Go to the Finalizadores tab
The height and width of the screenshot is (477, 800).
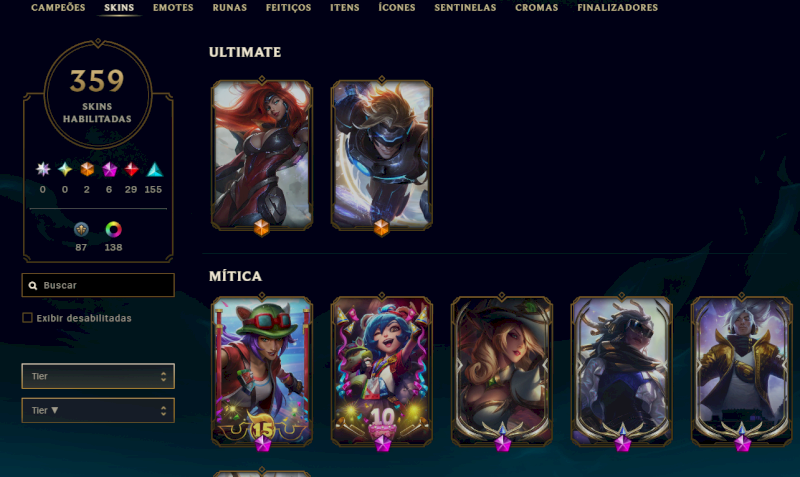point(617,8)
